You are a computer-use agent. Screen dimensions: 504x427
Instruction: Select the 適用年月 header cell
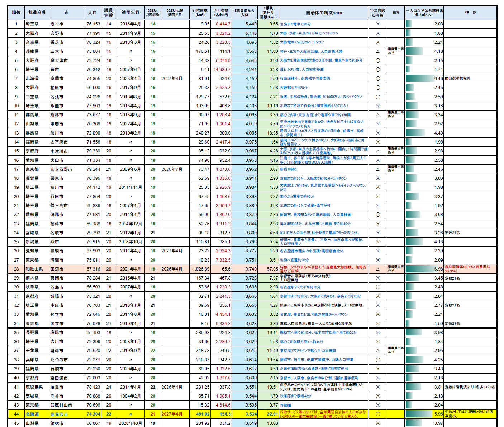click(x=130, y=13)
